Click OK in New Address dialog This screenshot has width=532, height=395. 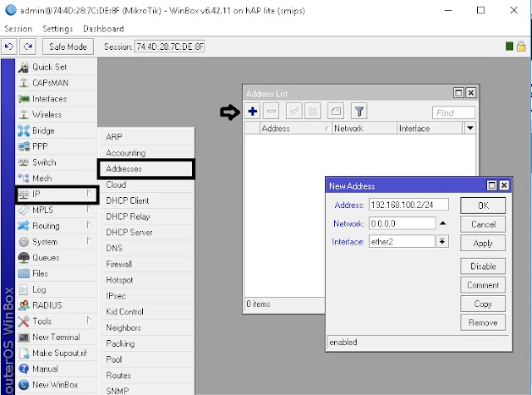(483, 205)
